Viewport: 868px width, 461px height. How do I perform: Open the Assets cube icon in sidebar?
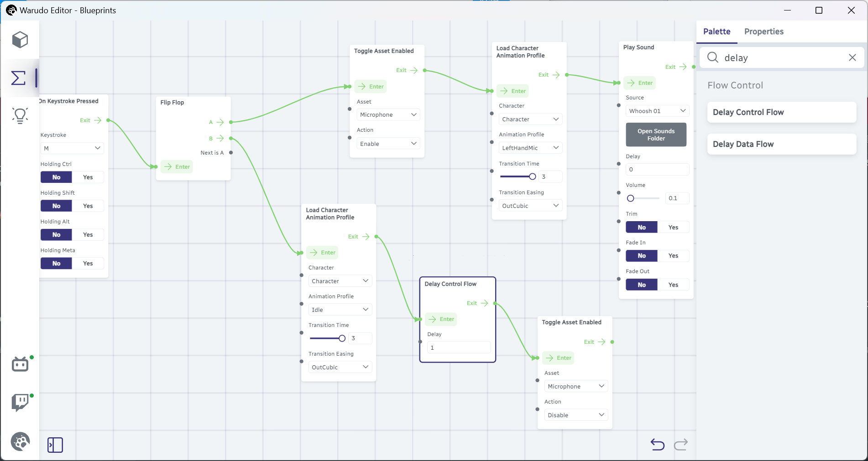(20, 40)
